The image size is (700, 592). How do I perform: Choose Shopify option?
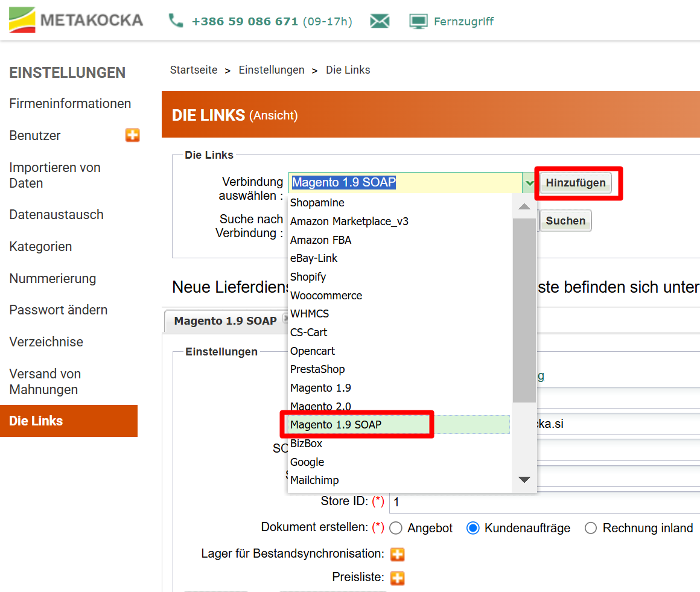[399, 277]
